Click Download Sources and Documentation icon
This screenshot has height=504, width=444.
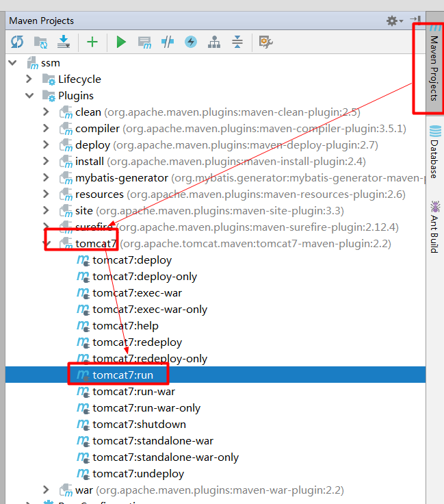64,42
